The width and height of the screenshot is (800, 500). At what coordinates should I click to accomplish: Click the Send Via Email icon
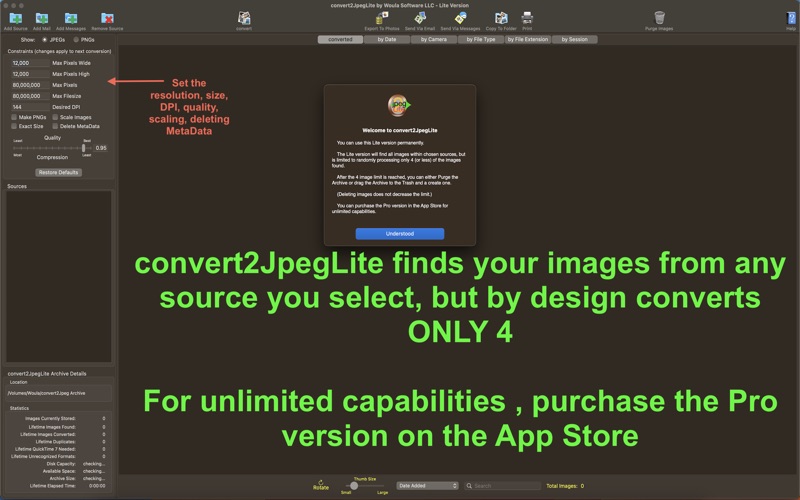coord(420,18)
